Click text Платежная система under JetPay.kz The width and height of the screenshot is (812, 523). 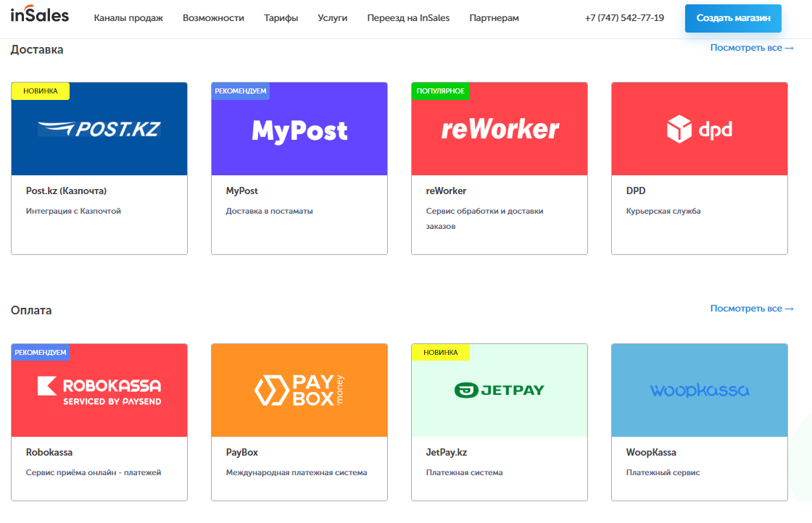(x=465, y=472)
